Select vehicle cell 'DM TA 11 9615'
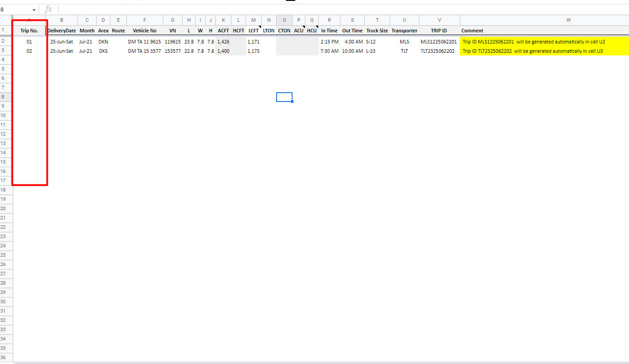 click(145, 42)
